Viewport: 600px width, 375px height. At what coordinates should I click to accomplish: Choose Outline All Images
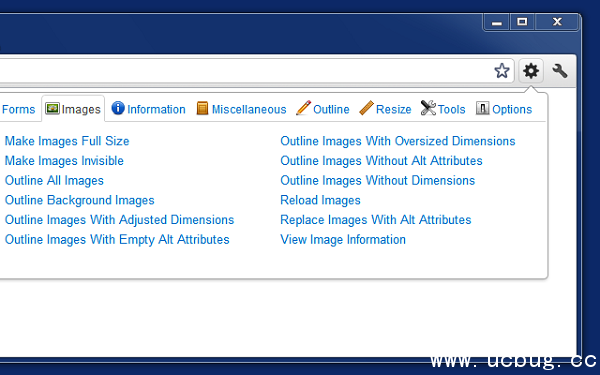point(54,180)
